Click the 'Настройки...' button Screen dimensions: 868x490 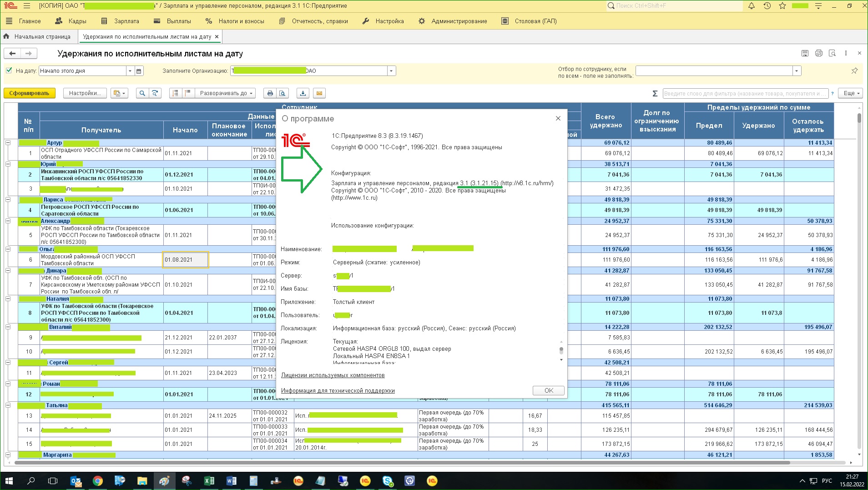click(84, 93)
